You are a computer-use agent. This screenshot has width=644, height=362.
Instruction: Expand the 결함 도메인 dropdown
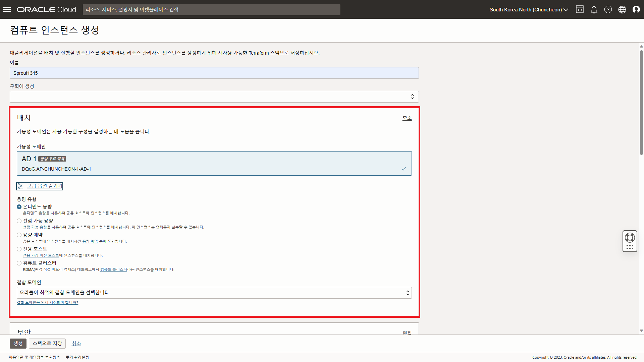point(214,293)
